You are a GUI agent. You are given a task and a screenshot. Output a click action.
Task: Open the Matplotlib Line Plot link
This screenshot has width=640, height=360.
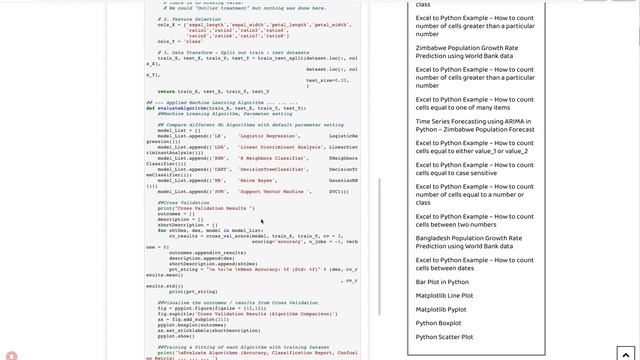444,296
